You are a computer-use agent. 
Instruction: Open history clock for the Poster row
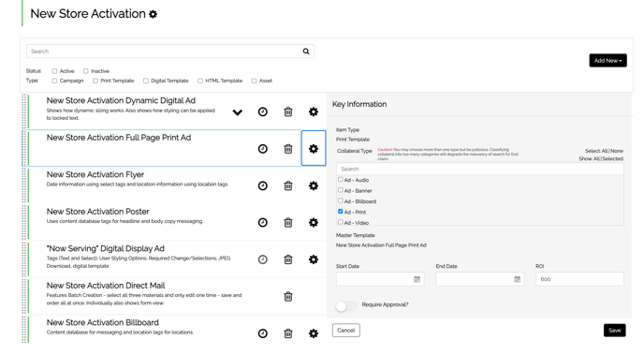point(263,223)
